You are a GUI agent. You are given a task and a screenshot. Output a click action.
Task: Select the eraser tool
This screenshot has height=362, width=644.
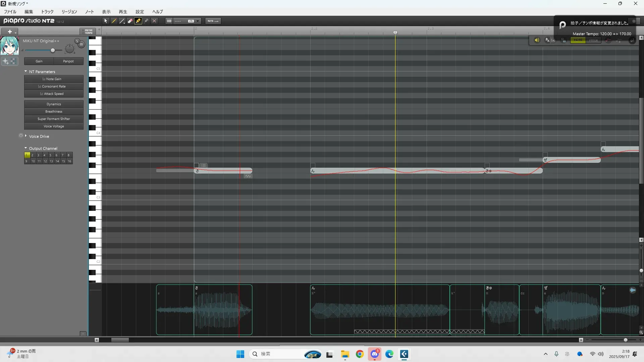point(130,21)
